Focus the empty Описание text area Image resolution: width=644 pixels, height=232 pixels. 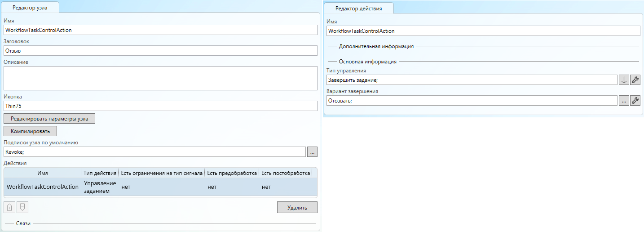[x=160, y=78]
